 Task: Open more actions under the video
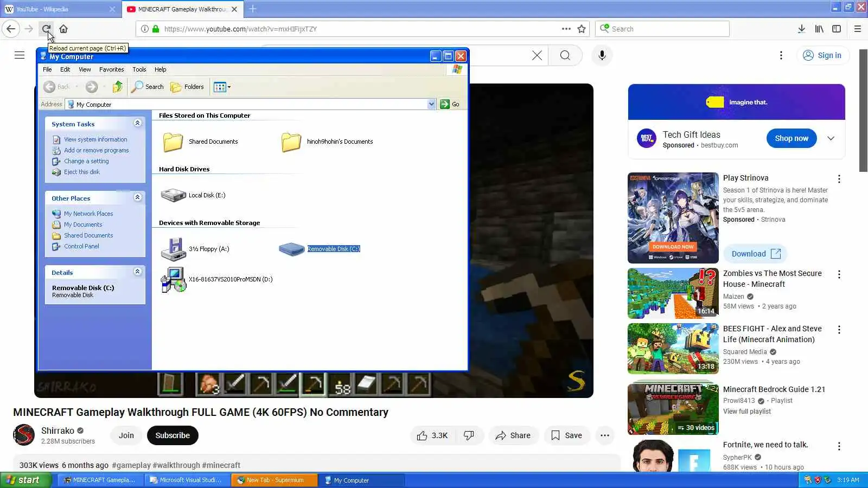[605, 435]
